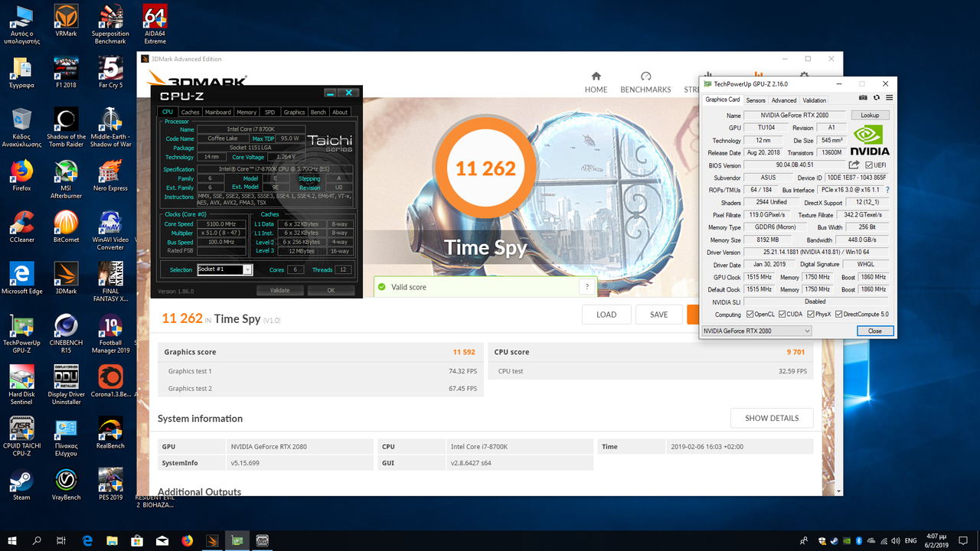Open the CPU-Z minimize dropdown arrow
Viewport: 980px width, 551px height.
coord(330,93)
